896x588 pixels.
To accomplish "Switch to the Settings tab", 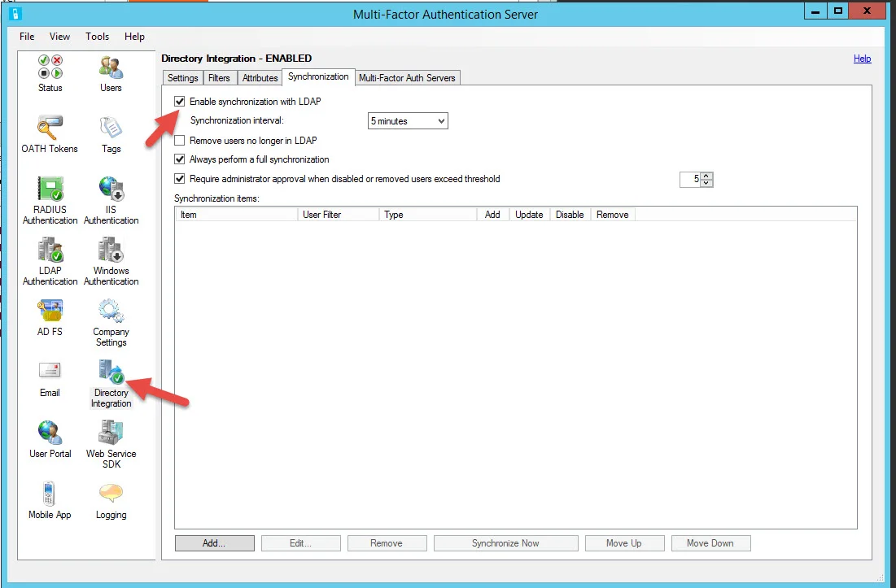I will point(183,77).
